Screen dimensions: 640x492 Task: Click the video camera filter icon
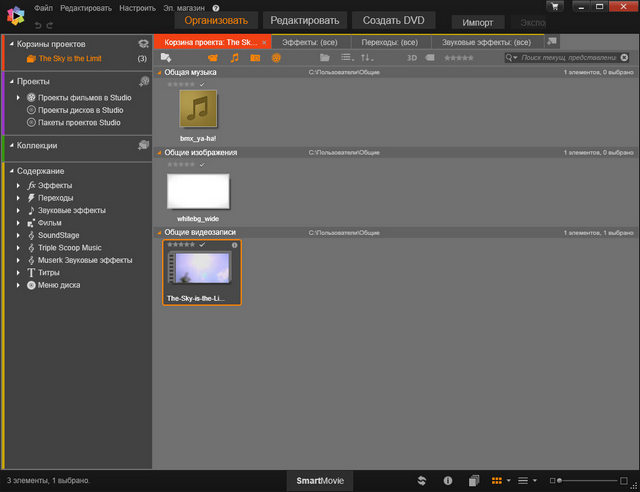[212, 58]
